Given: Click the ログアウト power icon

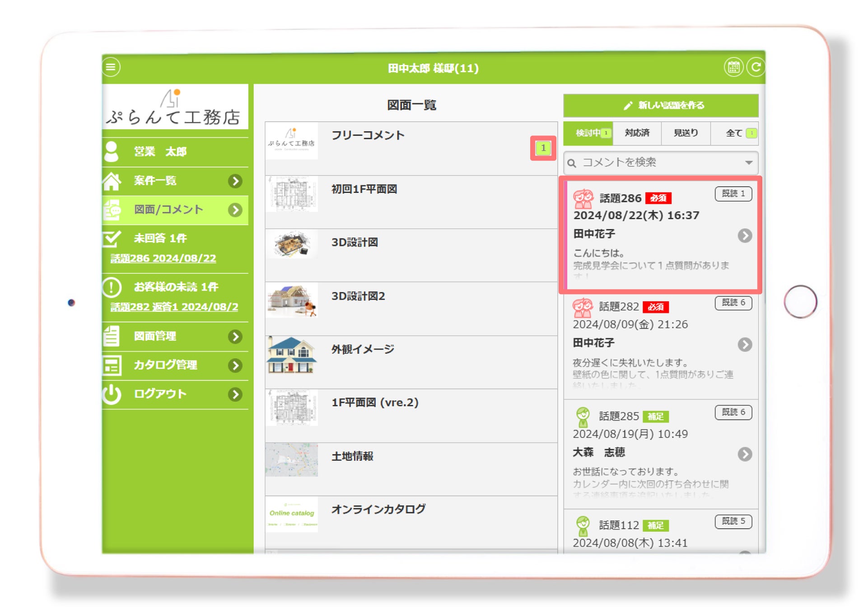Looking at the screenshot, I should click(x=112, y=394).
